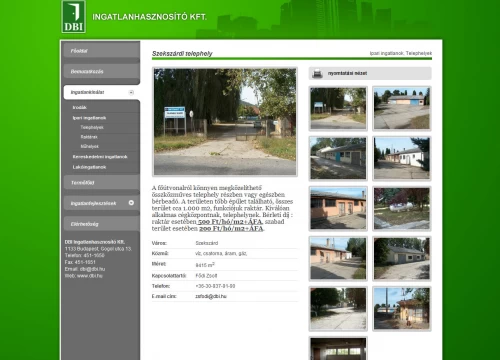This screenshot has height=360, width=500.
Task: Choose Műhelyek in the sidebar submenu
Action: point(90,146)
